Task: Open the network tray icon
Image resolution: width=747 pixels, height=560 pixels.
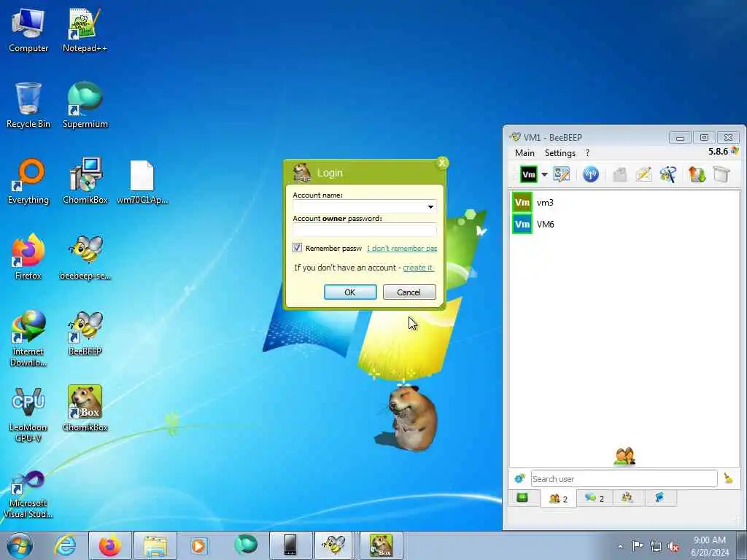Action: [656, 546]
